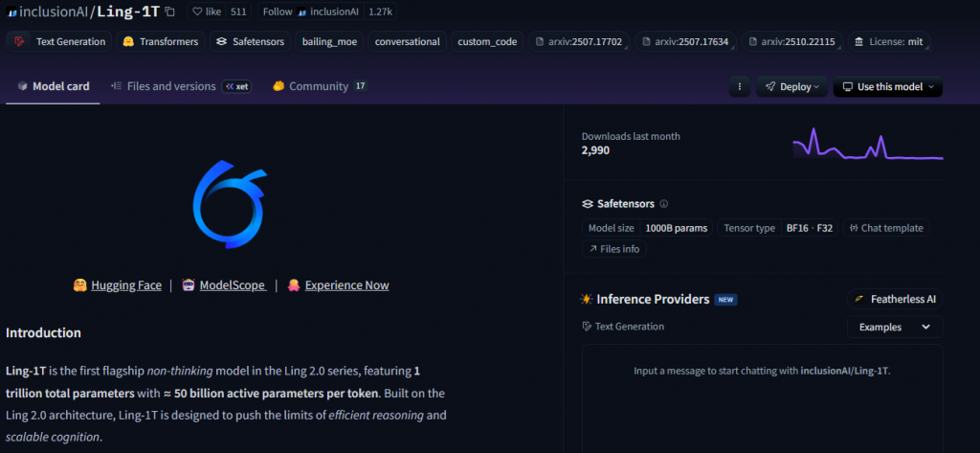Click the Safetensors info circle icon
The width and height of the screenshot is (980, 453).
pyautogui.click(x=664, y=204)
